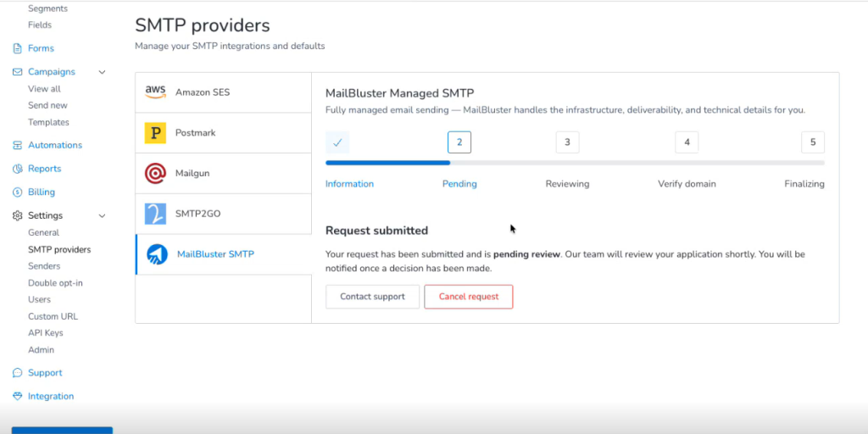Viewport: 868px width, 434px height.
Task: Click step 5 number box
Action: (813, 142)
